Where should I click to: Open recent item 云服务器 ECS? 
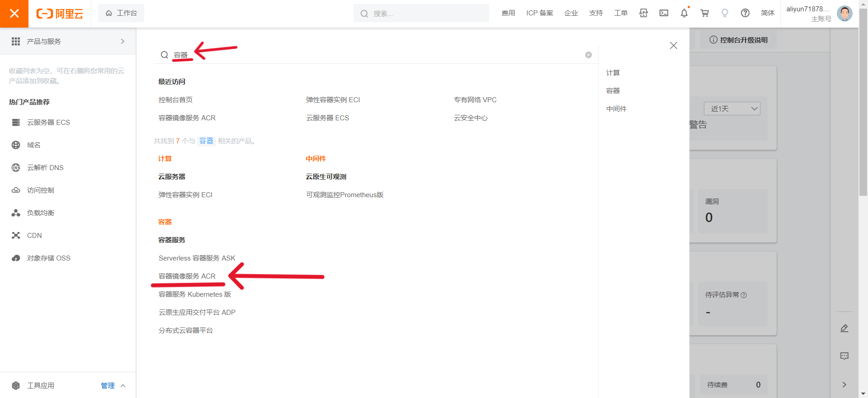[328, 118]
